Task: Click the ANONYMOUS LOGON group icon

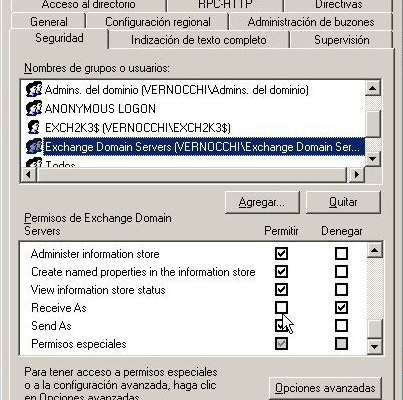Action: (x=34, y=108)
